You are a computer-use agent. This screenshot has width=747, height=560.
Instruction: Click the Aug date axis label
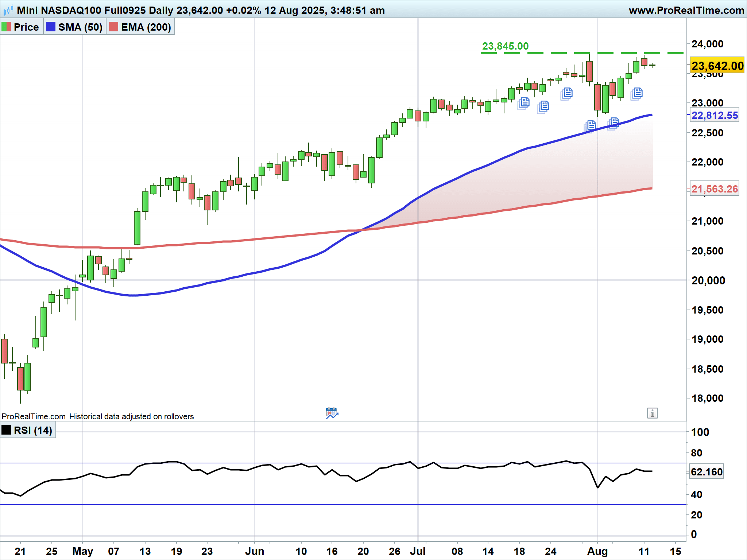coord(597,552)
